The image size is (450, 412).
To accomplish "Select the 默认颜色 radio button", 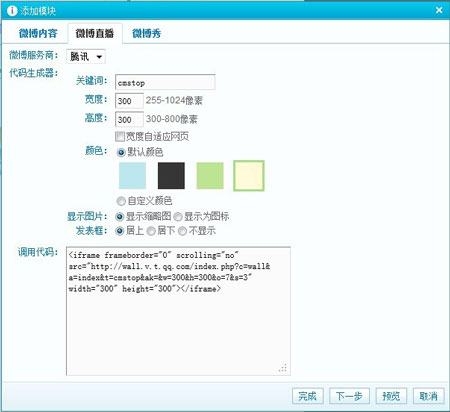I will point(121,153).
